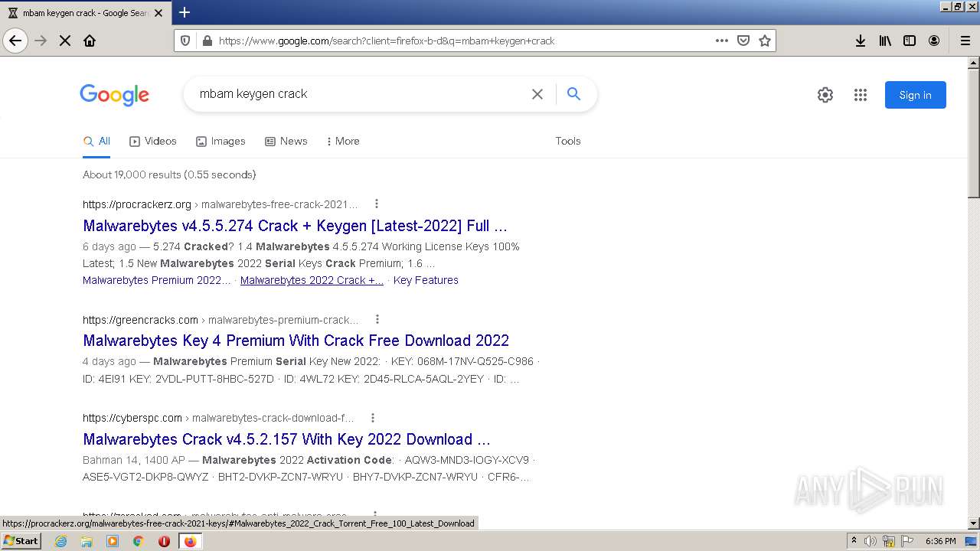Viewport: 980px width, 551px height.
Task: Click the taskbar clock 6:36 PM
Action: [940, 541]
